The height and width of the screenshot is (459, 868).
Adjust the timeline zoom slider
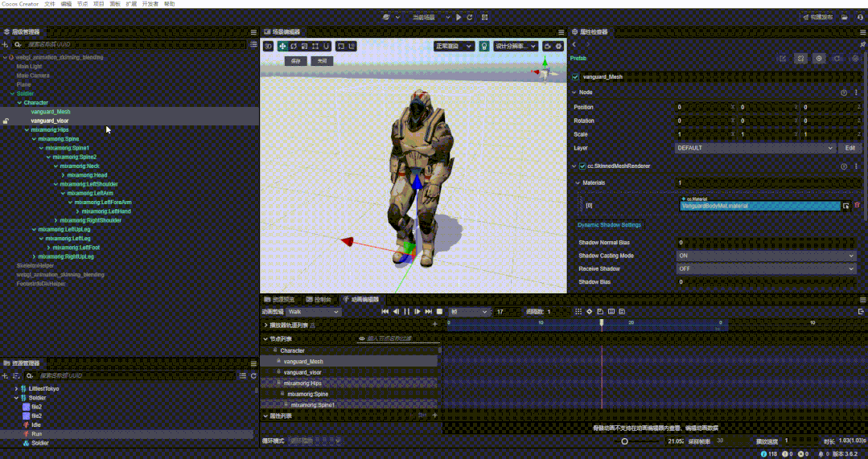tap(625, 441)
